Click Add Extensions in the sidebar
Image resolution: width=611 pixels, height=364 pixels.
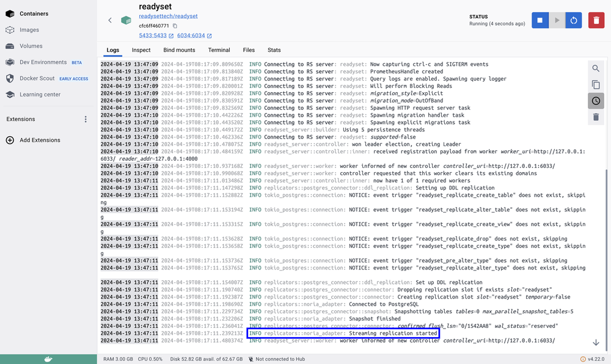40,140
